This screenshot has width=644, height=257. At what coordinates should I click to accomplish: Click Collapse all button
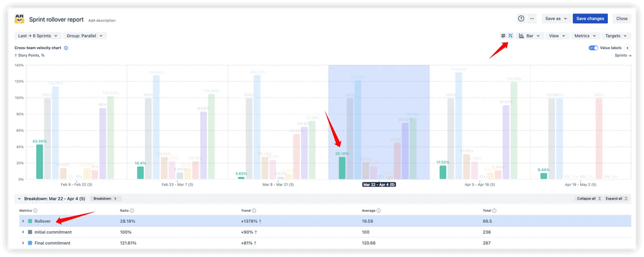(589, 198)
